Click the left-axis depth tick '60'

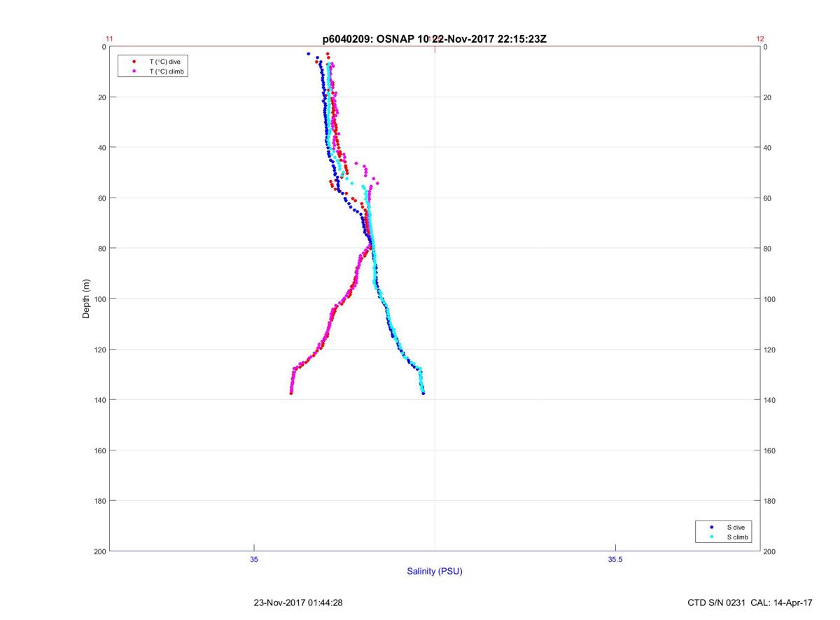click(102, 198)
